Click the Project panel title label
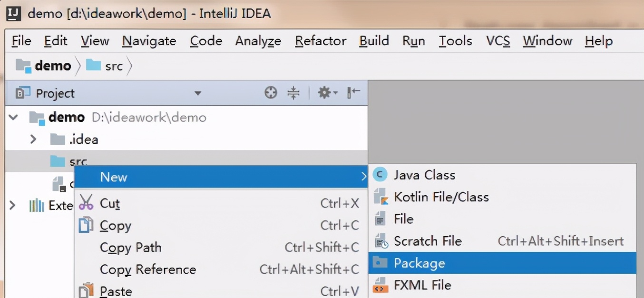This screenshot has width=644, height=298. click(x=56, y=93)
